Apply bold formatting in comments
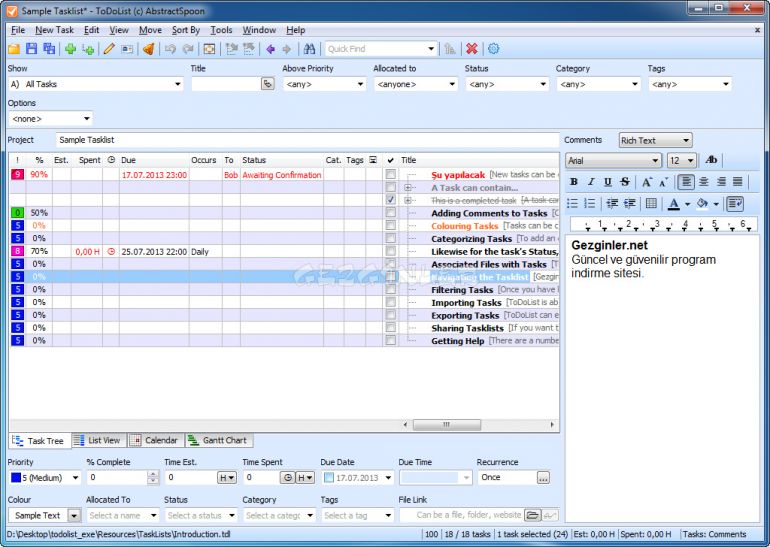 (574, 182)
